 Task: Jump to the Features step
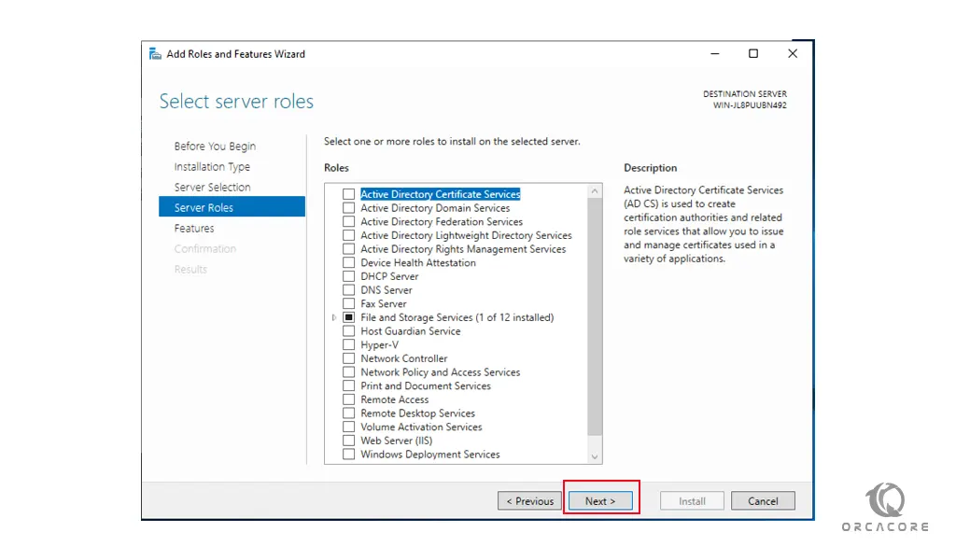pos(194,228)
